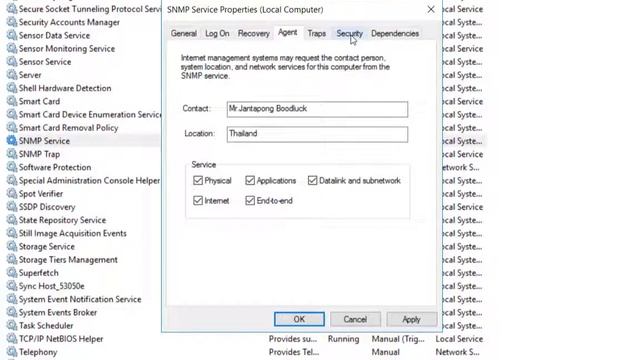Confirm with the OK button

pyautogui.click(x=299, y=319)
